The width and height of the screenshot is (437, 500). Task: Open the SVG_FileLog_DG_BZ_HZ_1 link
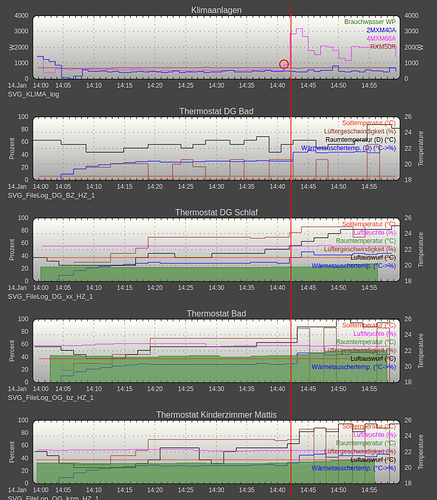tap(51, 195)
